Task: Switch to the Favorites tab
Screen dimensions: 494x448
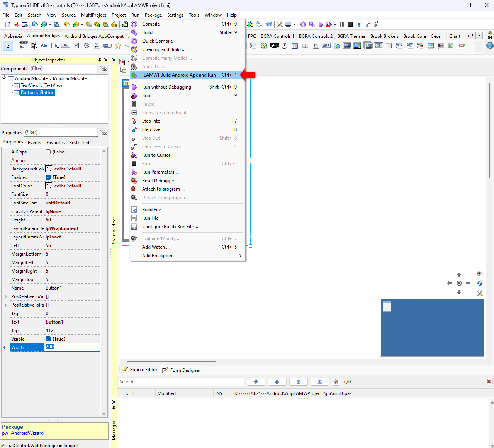Action: coord(55,143)
